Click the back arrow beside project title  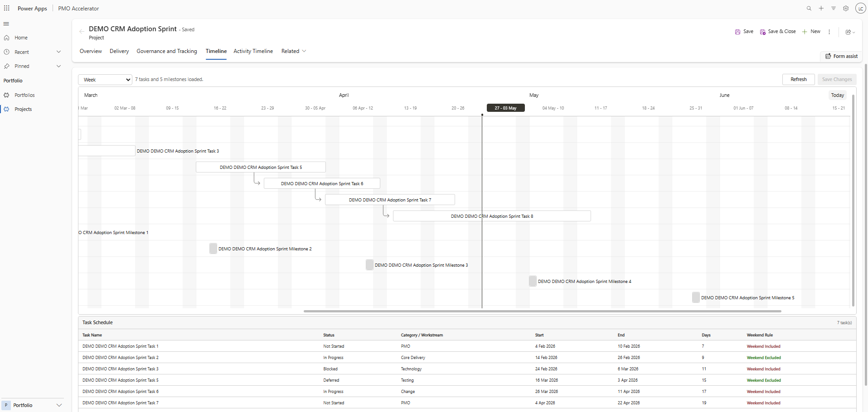coord(82,31)
